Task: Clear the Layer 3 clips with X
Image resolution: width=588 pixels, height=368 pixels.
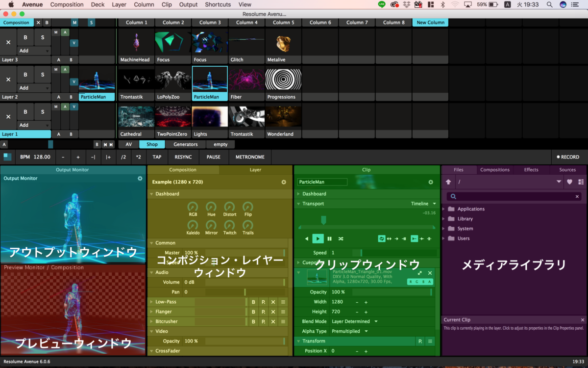Action: 8,42
